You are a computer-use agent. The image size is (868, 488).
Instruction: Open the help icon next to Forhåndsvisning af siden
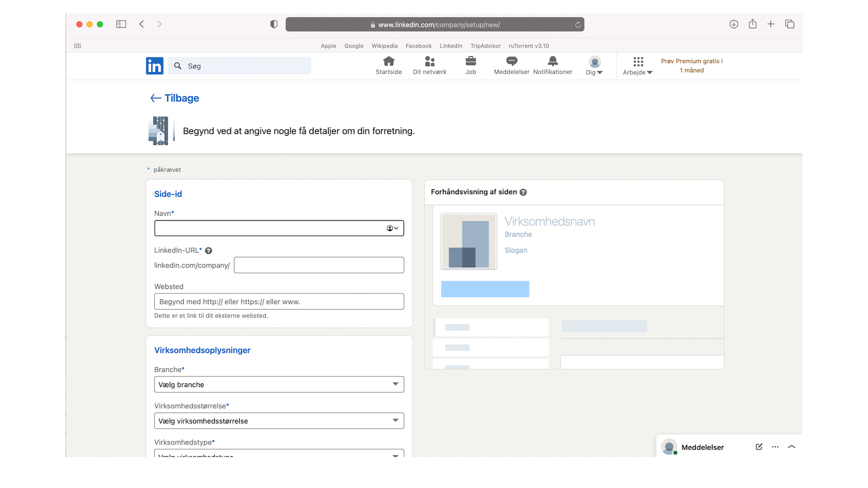522,192
